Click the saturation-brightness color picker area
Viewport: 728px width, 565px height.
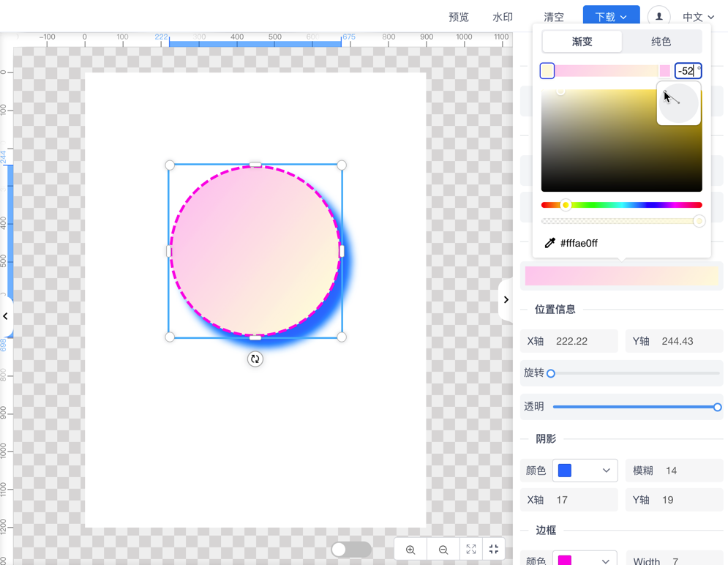pos(621,141)
